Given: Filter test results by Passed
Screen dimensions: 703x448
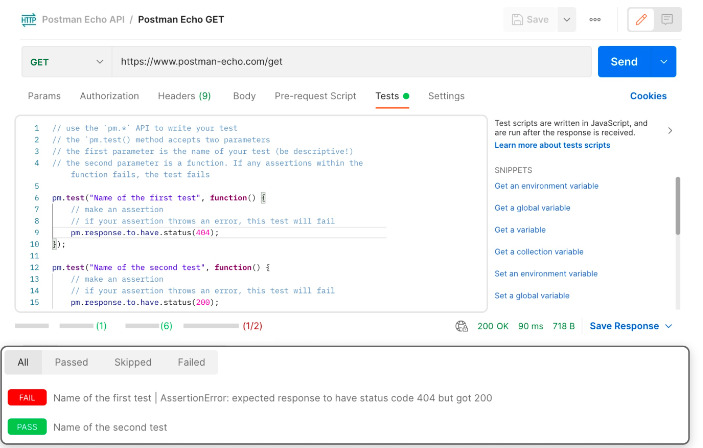Looking at the screenshot, I should (71, 362).
